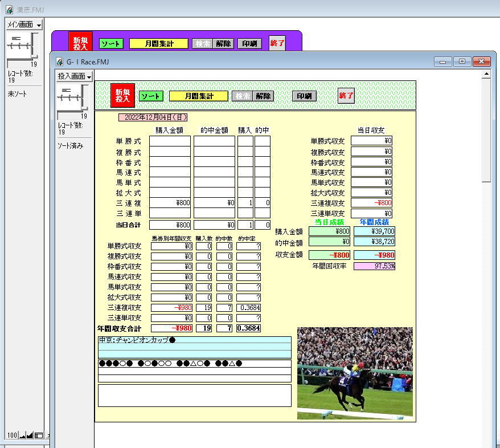
Task: Click ソート button in the purple back window
Action: click(x=111, y=44)
